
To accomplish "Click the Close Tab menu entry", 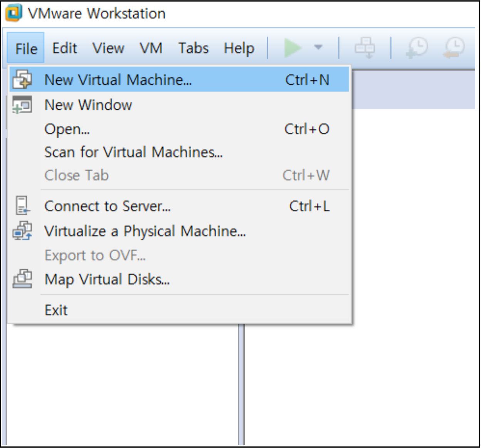I will 179,175.
